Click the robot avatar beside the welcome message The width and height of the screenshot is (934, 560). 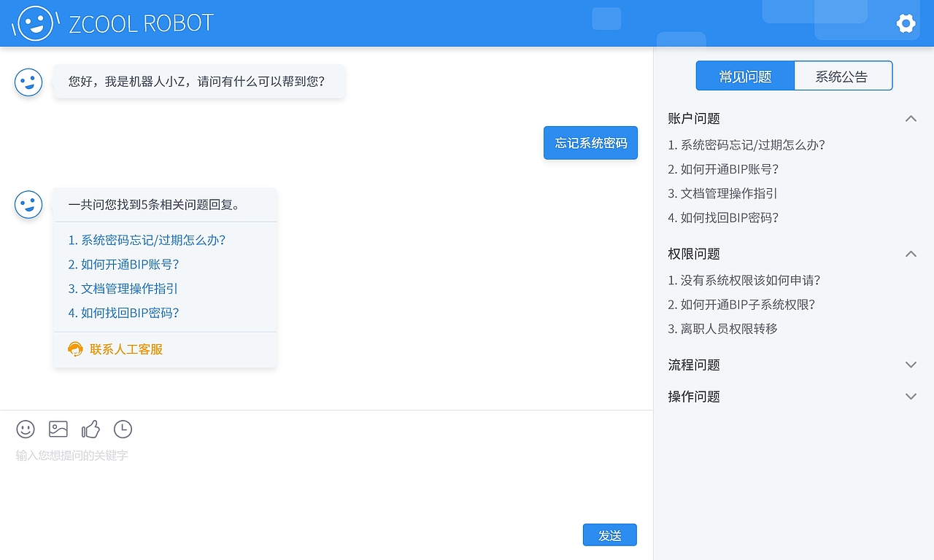(x=28, y=82)
